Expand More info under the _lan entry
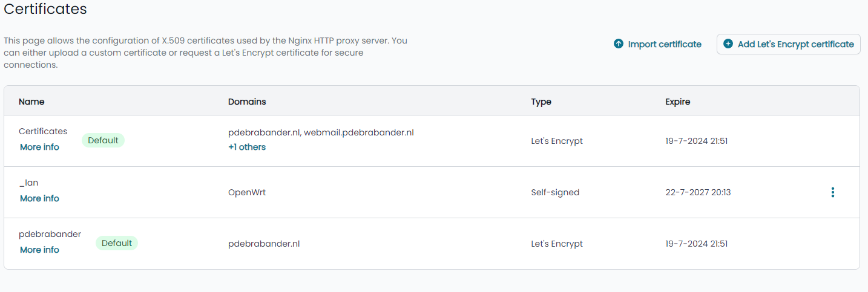 point(39,198)
